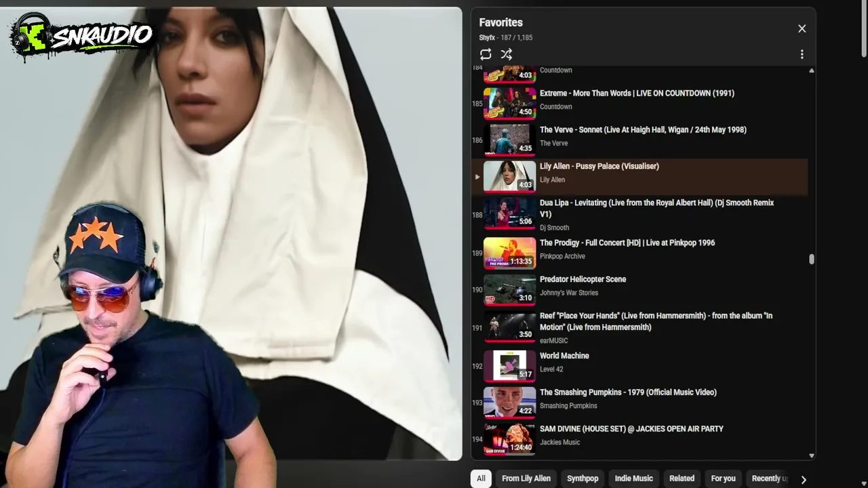
Task: Play the Predator Helicopter Scene thumbnail
Action: click(510, 289)
